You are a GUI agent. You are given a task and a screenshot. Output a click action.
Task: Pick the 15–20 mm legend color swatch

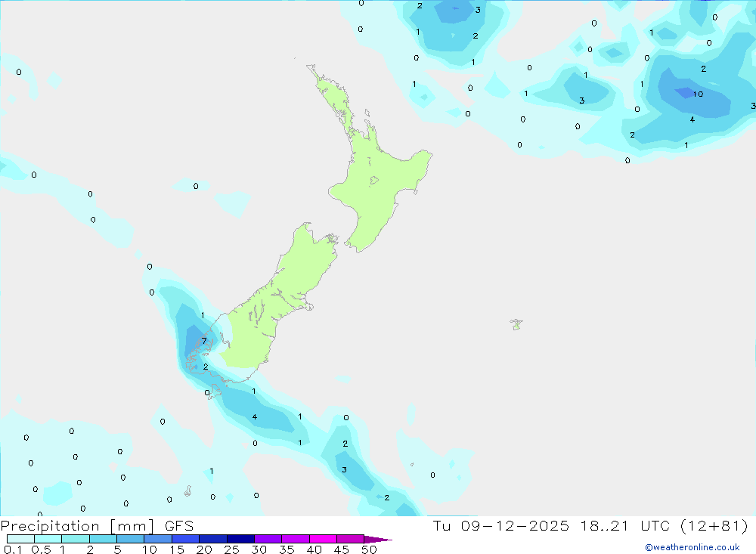[185, 539]
